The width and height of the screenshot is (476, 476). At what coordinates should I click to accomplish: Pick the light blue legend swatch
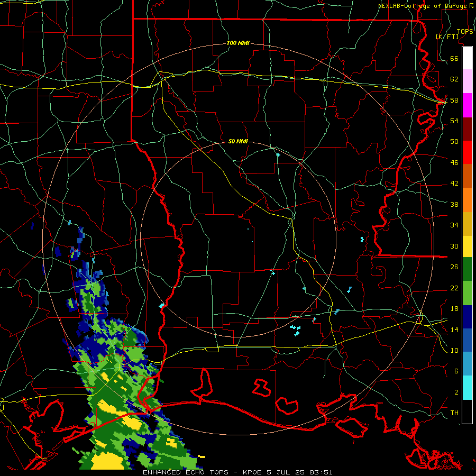[467, 364]
